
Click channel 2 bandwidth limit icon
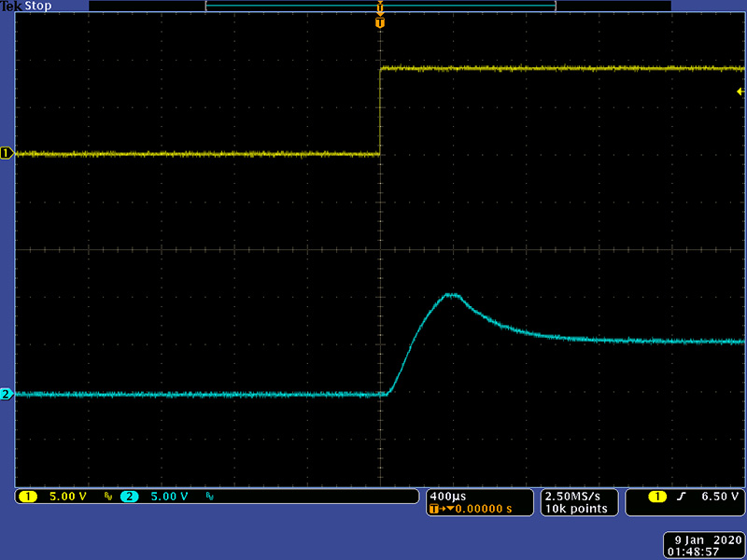[x=210, y=497]
